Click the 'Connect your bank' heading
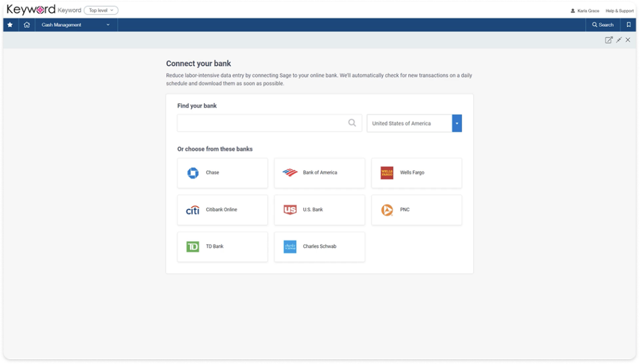The width and height of the screenshot is (640, 364). click(198, 64)
